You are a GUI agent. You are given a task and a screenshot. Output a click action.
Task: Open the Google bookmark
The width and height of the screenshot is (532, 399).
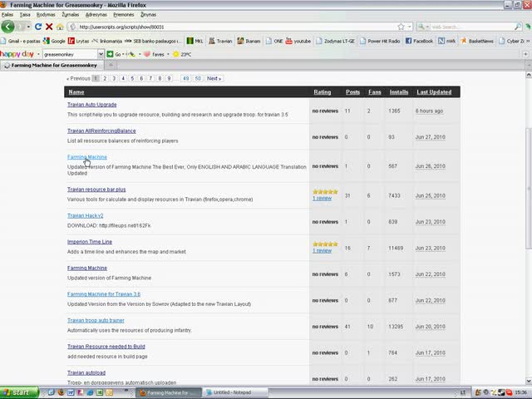pos(54,41)
